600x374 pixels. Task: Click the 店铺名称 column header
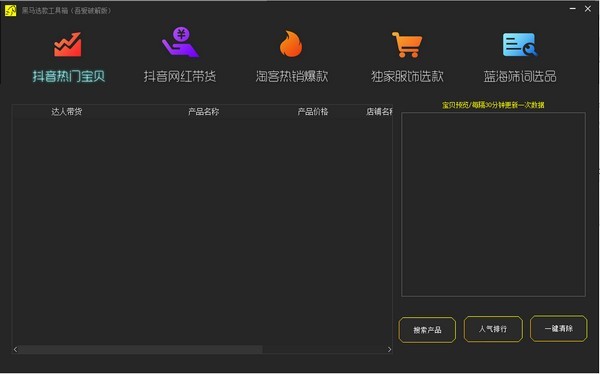pos(379,112)
